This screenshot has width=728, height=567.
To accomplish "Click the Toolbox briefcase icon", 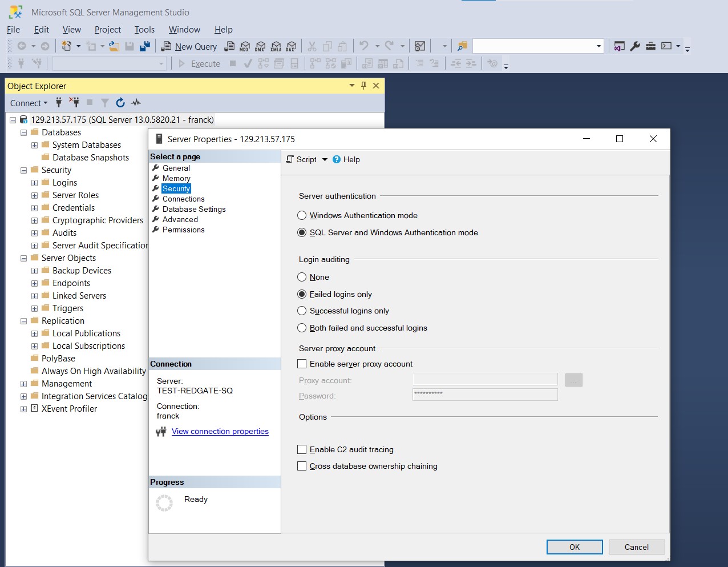I will 650,46.
